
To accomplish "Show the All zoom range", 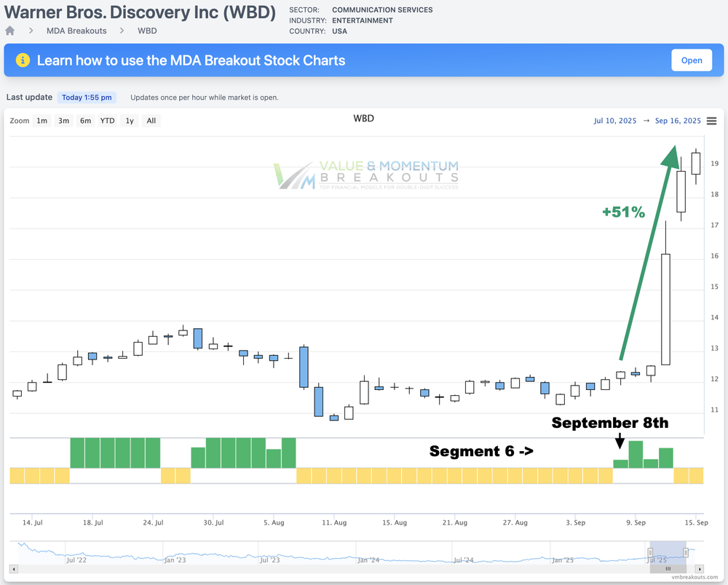I will 151,121.
